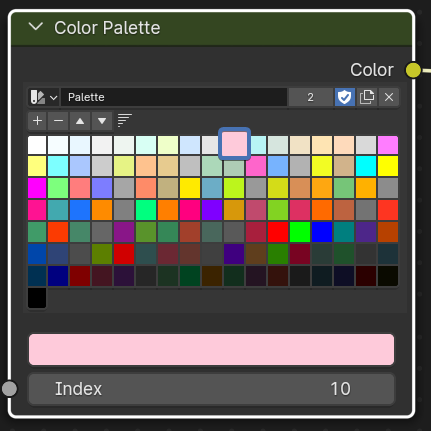This screenshot has height=431, width=431.
Task: Click the yellow Color output socket
Action: tap(413, 70)
